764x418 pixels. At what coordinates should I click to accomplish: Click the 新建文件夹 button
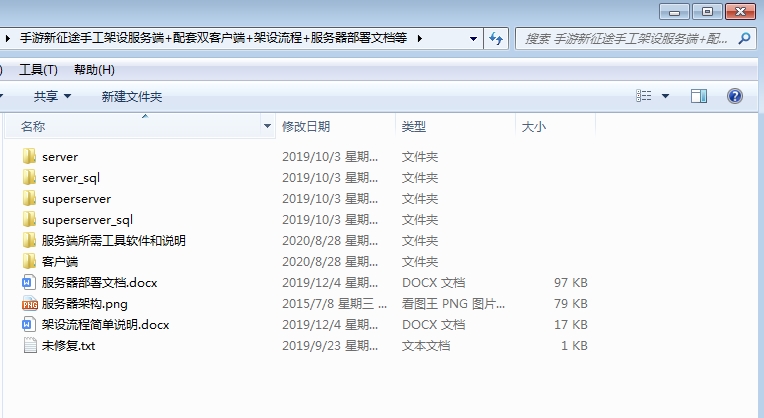pyautogui.click(x=131, y=96)
